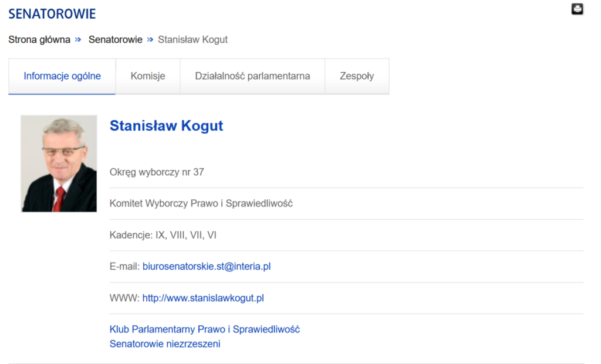Switch to the Komisje tab
Viewport: 601px width, 364px height.
[147, 76]
